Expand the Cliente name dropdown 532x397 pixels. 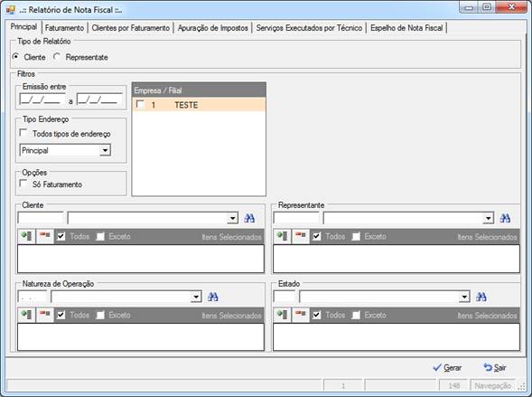[232, 218]
